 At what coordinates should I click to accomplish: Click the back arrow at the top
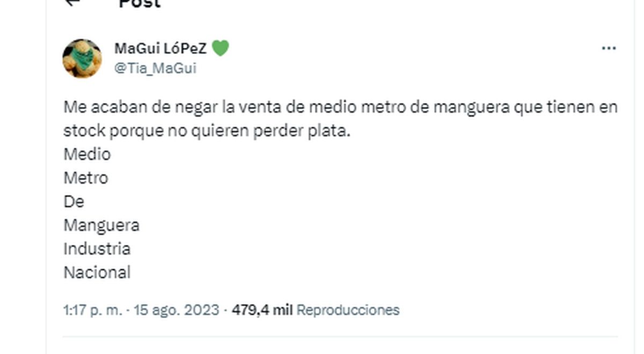(x=72, y=2)
